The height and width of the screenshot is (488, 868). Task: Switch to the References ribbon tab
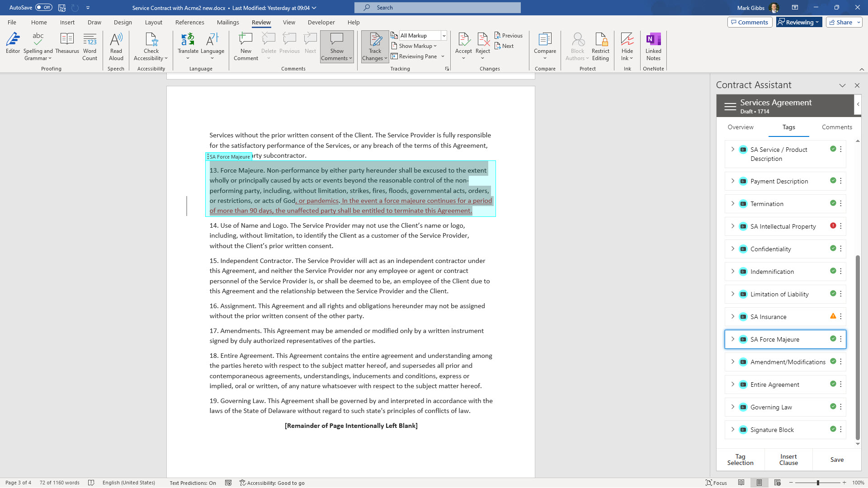(x=189, y=22)
